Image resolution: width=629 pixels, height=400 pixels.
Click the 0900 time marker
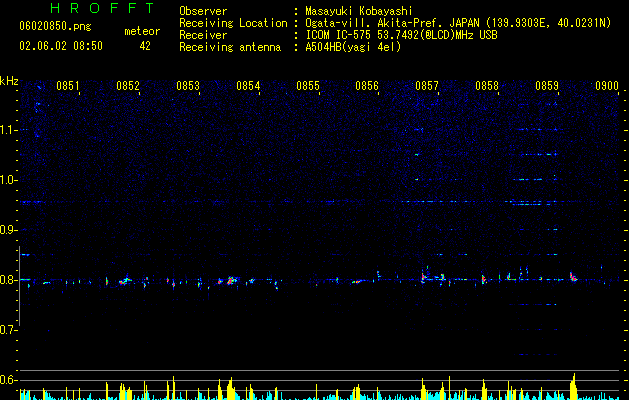click(x=607, y=86)
